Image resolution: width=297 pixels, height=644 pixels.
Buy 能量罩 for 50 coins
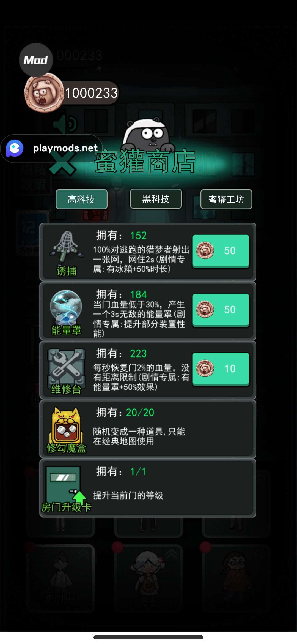coord(221,310)
